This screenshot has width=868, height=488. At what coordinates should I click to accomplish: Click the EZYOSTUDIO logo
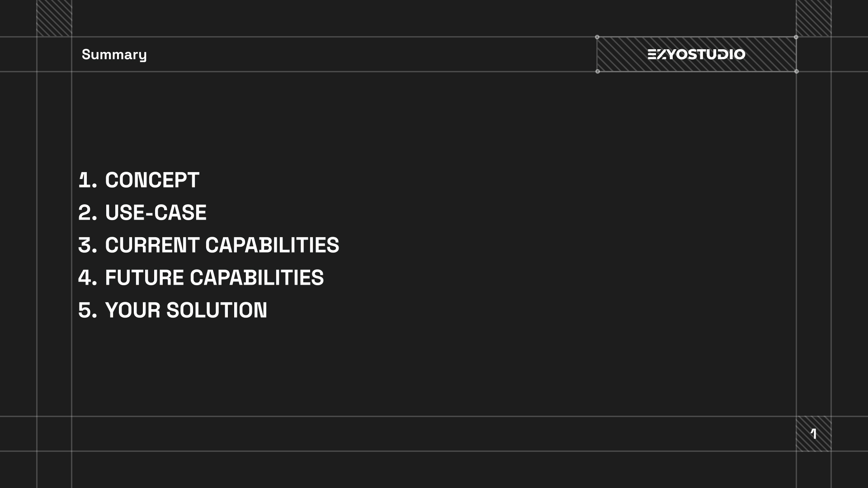(x=696, y=54)
